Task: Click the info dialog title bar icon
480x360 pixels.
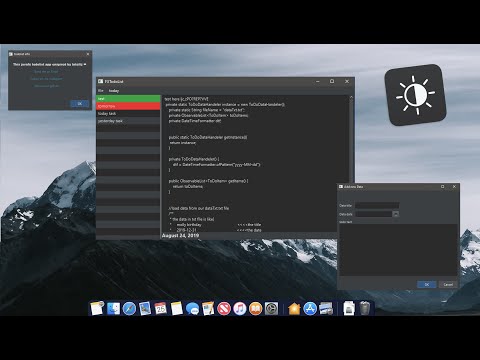Action: click(11, 54)
